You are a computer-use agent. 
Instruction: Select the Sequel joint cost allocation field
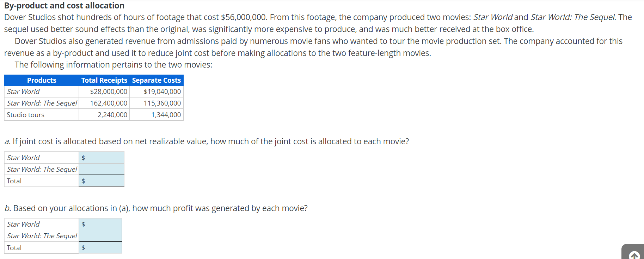pyautogui.click(x=102, y=169)
